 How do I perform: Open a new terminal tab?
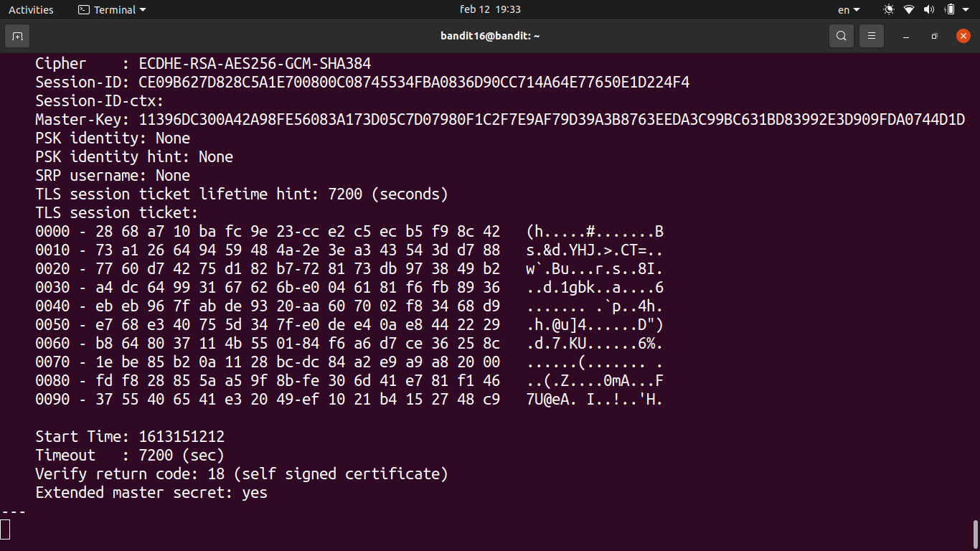(17, 36)
